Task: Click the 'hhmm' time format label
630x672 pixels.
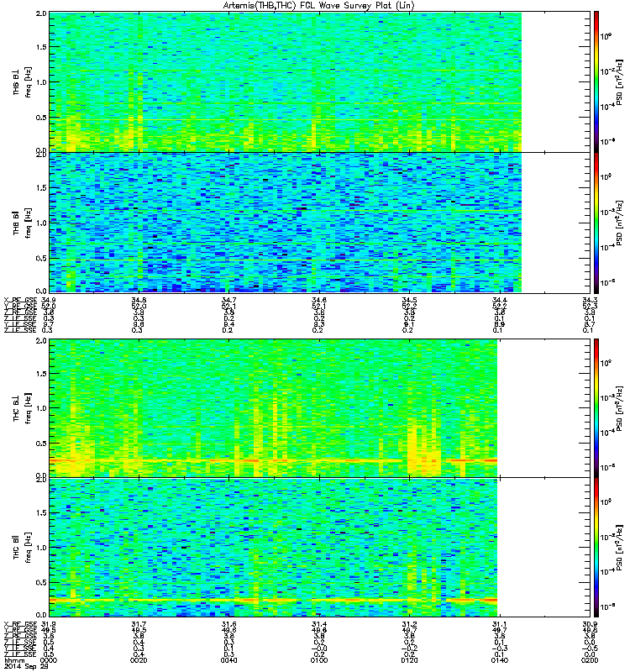Action: pyautogui.click(x=14, y=660)
